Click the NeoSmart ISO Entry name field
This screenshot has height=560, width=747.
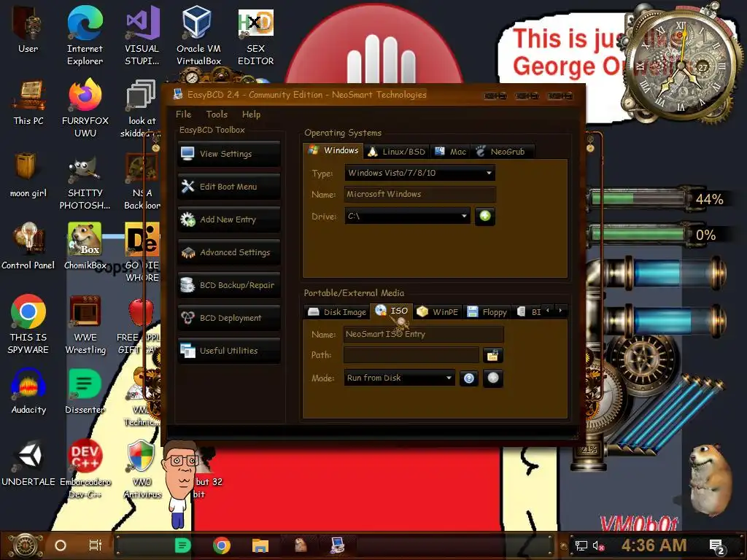tap(424, 334)
